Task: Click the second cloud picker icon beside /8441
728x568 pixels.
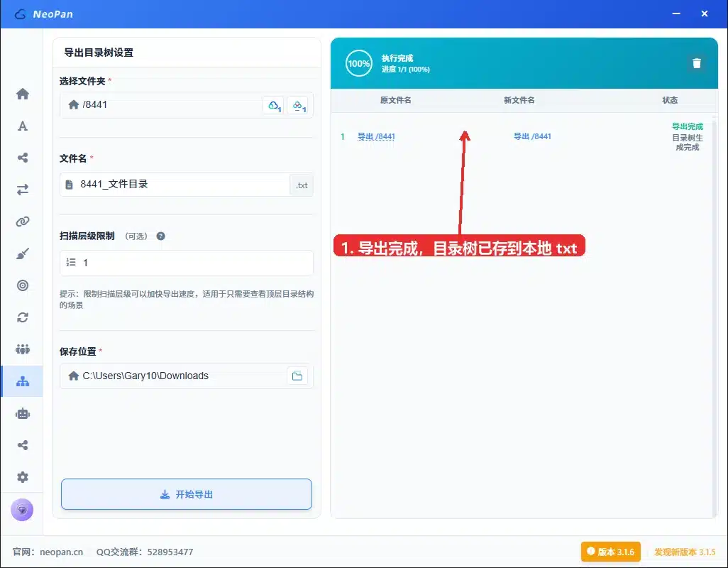Action: pos(297,105)
